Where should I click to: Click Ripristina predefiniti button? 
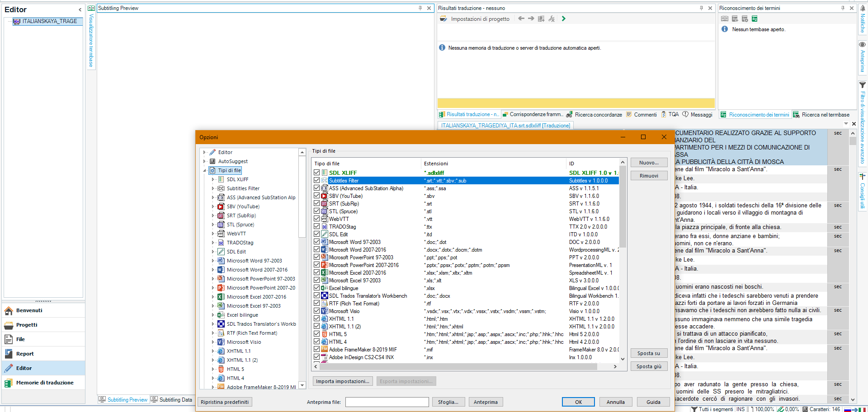point(225,402)
